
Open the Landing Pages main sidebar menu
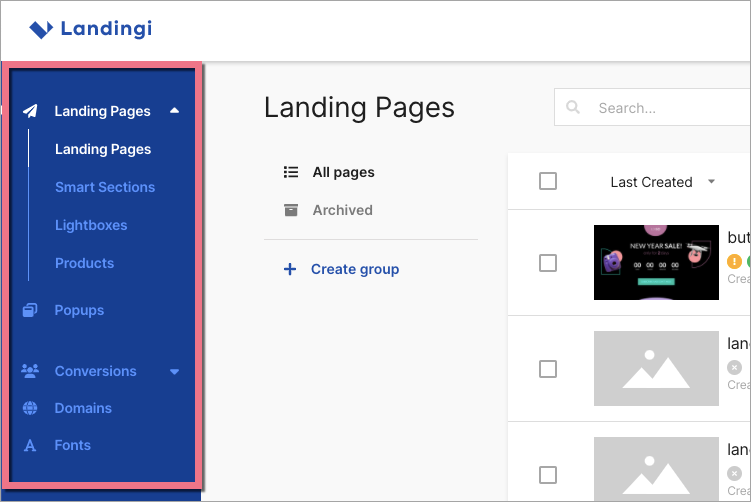[102, 111]
